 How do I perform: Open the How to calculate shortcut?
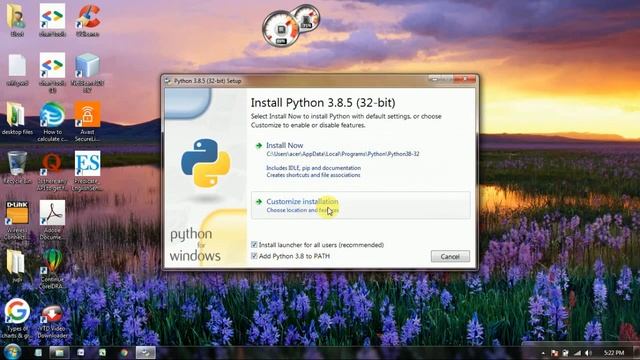tap(52, 121)
